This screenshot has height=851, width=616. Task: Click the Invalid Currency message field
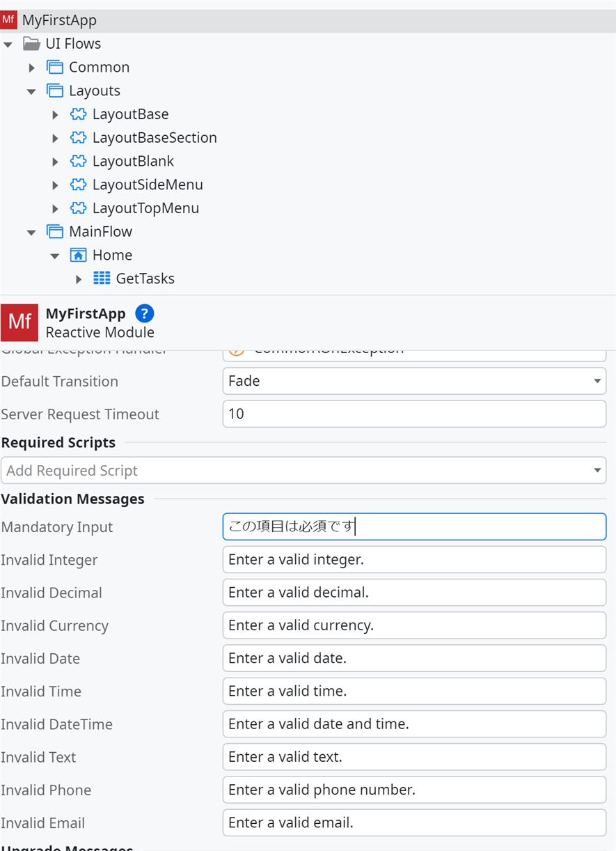[x=414, y=625]
